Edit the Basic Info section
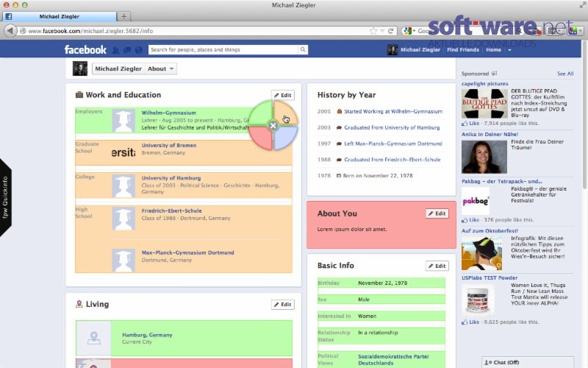The width and height of the screenshot is (588, 368). [437, 266]
